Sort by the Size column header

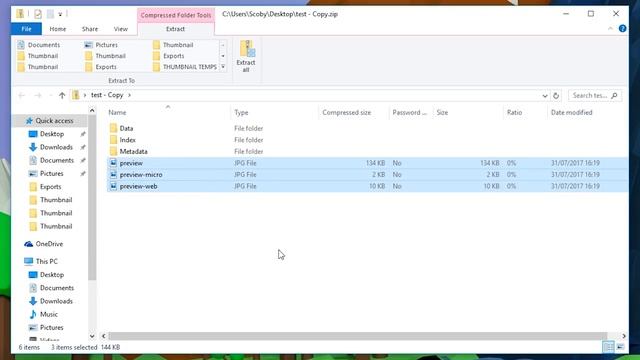click(x=468, y=112)
